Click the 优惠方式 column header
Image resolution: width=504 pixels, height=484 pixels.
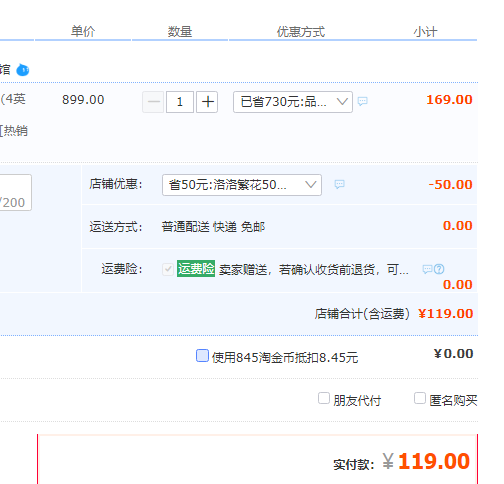[301, 32]
